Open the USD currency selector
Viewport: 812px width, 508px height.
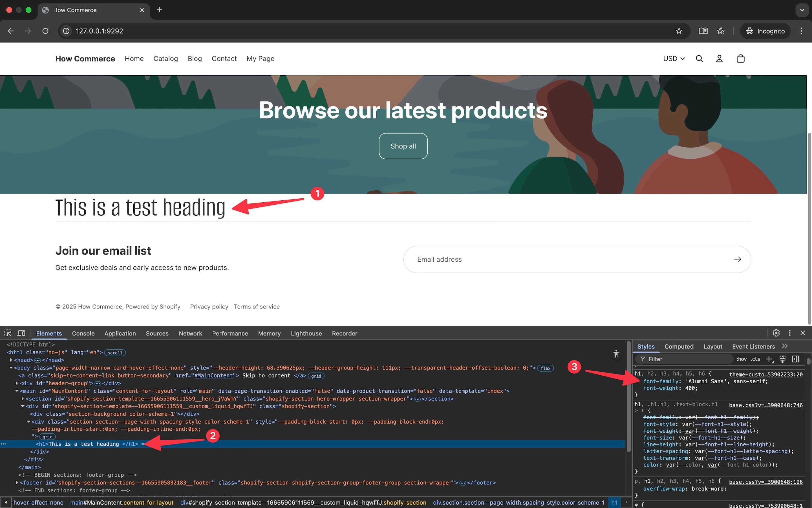click(x=674, y=58)
